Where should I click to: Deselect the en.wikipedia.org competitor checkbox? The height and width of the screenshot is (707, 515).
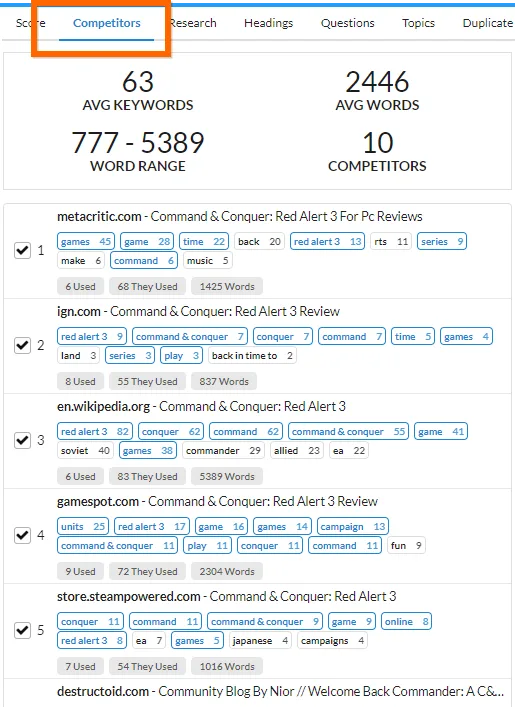pyautogui.click(x=23, y=440)
